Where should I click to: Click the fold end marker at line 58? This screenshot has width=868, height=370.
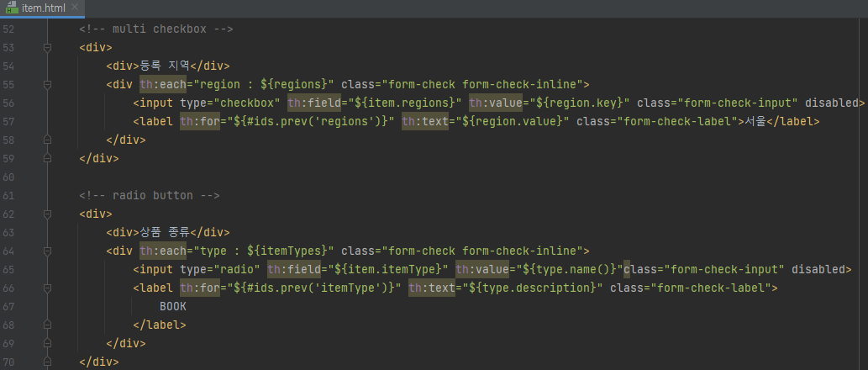[47, 140]
